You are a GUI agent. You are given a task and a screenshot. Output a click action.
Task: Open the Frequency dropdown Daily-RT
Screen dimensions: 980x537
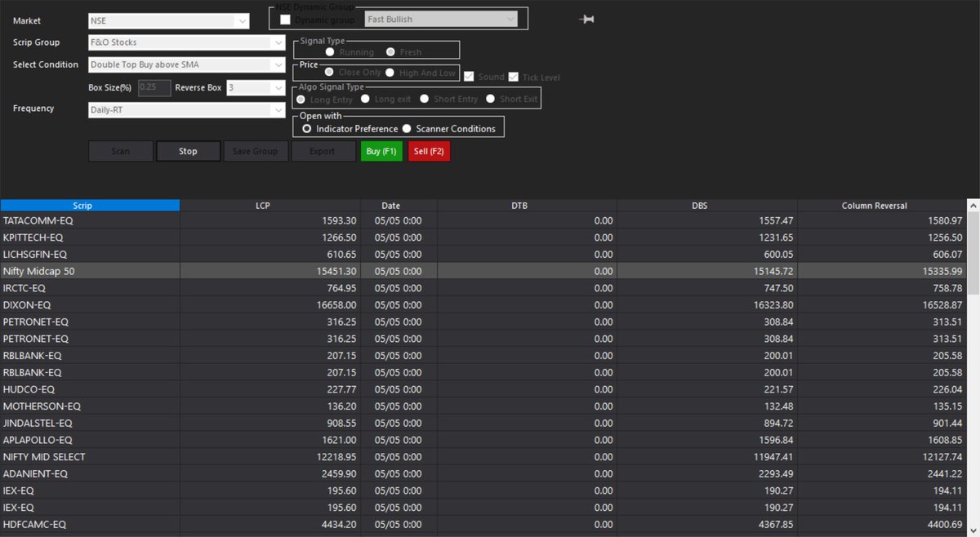pos(186,109)
